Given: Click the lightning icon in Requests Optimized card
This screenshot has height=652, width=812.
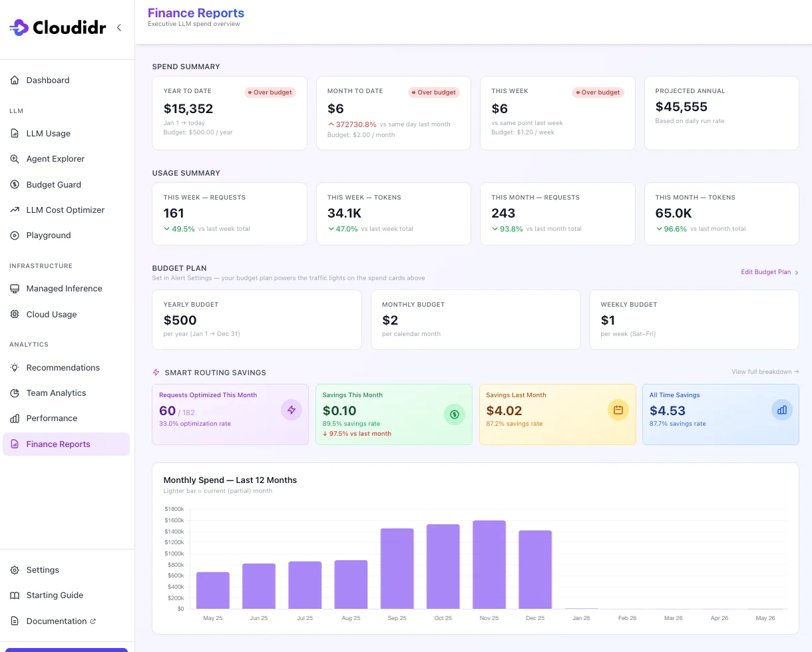Looking at the screenshot, I should 292,410.
